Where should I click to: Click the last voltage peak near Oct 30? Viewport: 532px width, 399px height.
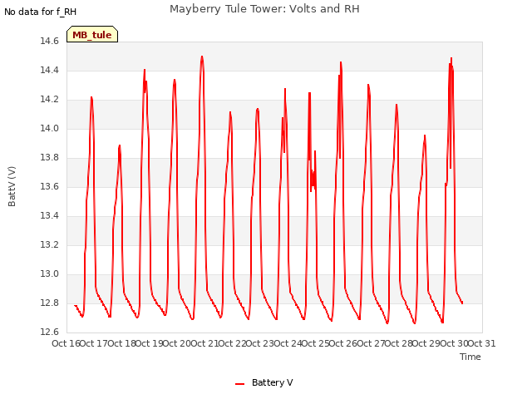pyautogui.click(x=451, y=58)
